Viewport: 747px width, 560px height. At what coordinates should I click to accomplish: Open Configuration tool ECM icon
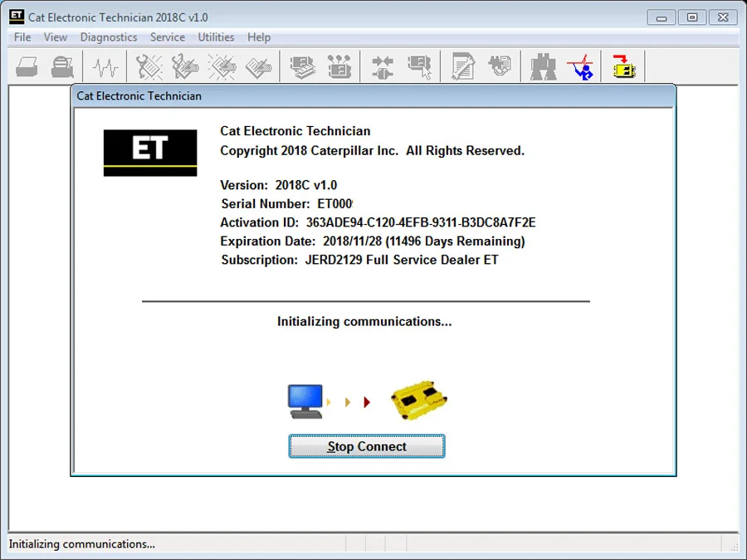click(339, 66)
